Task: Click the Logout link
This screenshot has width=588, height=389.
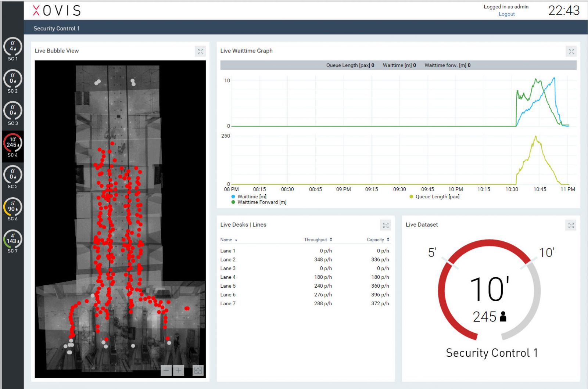Action: [506, 14]
